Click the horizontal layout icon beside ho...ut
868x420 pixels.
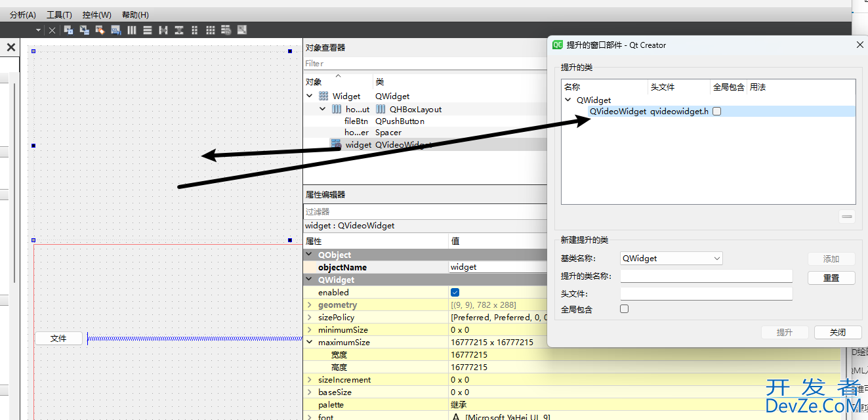(x=337, y=110)
